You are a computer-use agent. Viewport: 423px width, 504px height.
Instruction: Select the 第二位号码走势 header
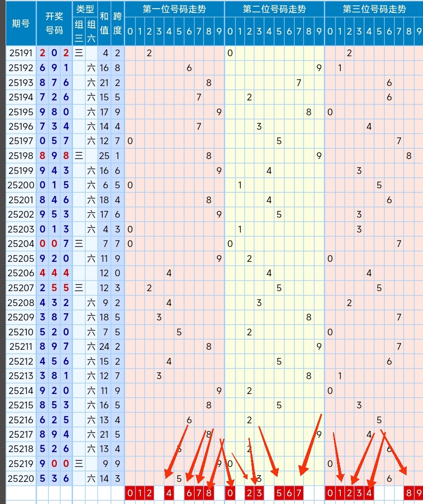click(x=274, y=9)
